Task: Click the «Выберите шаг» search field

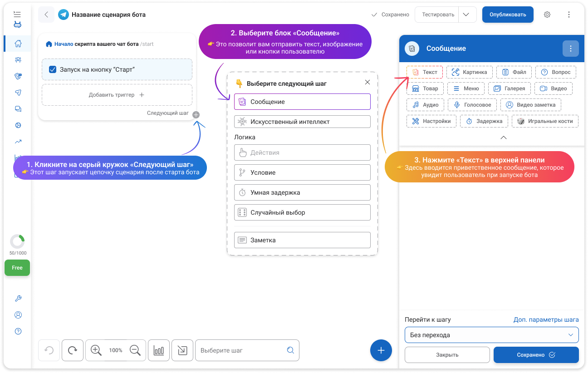Action: point(247,350)
